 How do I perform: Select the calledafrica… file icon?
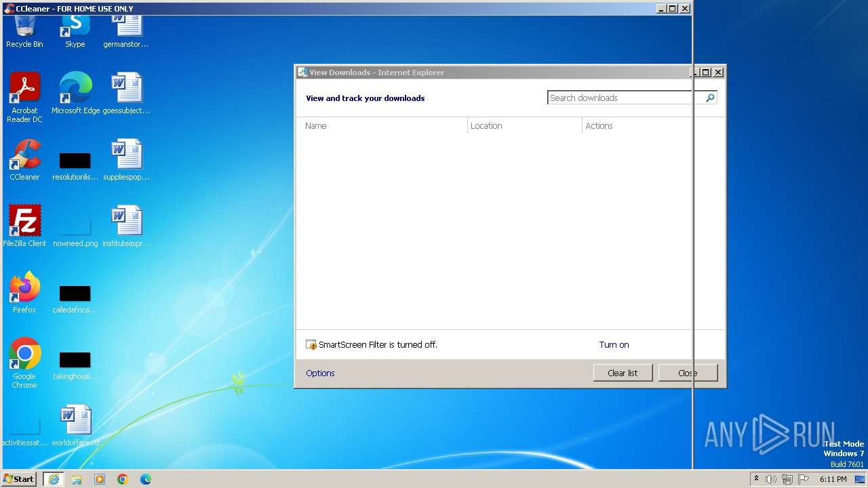point(75,298)
